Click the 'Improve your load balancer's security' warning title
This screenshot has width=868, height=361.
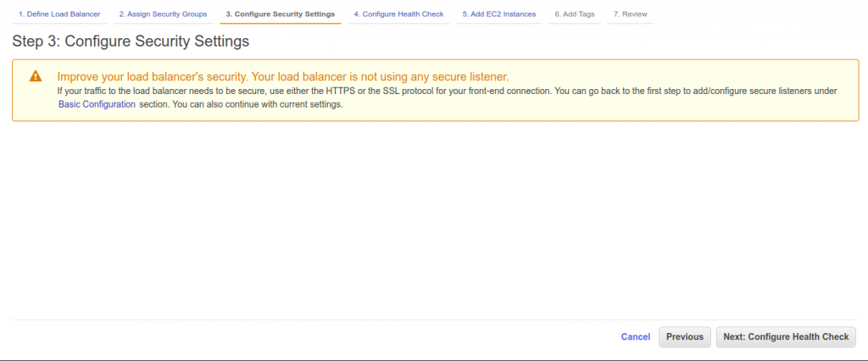283,76
